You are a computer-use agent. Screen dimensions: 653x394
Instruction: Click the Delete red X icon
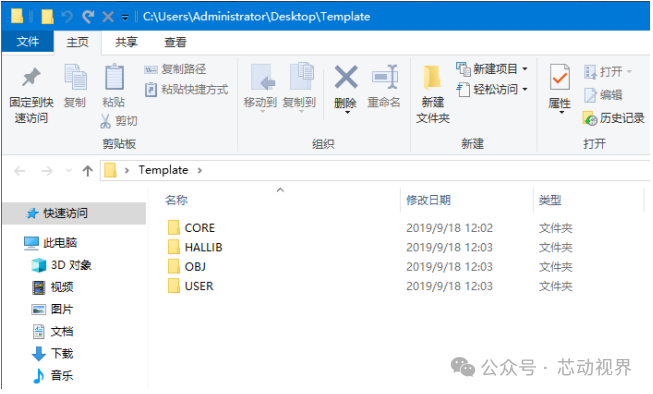[346, 77]
